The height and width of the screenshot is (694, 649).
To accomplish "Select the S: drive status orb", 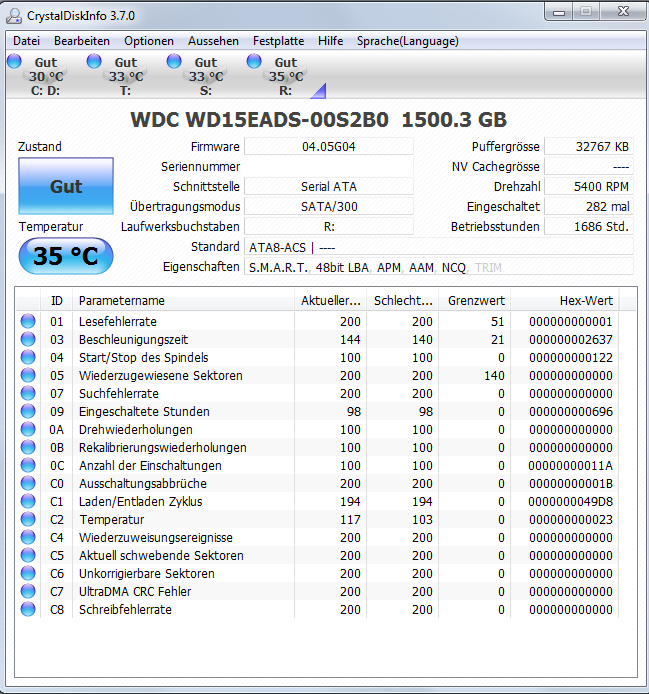I will [x=174, y=61].
